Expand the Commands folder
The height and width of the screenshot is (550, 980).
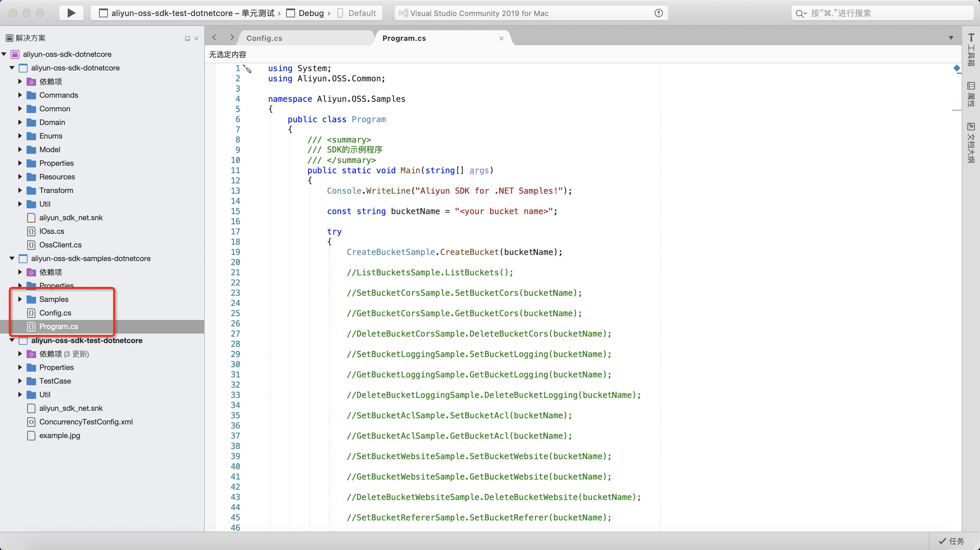coord(20,95)
